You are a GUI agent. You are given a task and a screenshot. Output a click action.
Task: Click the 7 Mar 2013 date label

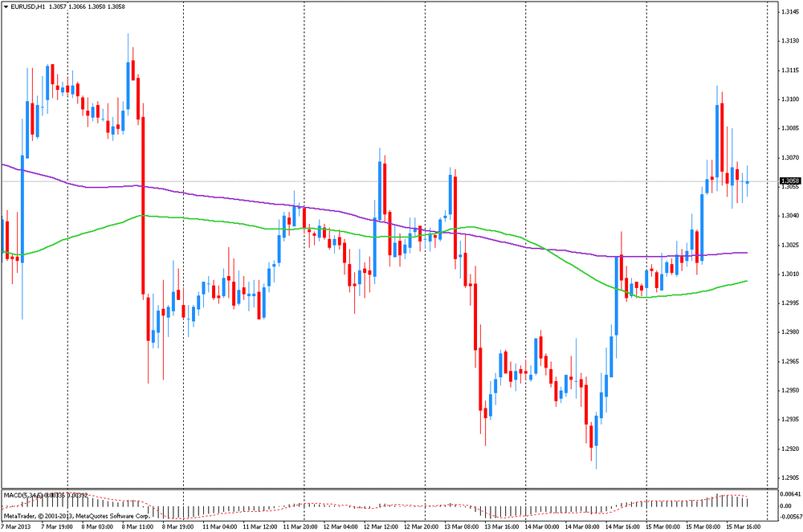(16, 526)
